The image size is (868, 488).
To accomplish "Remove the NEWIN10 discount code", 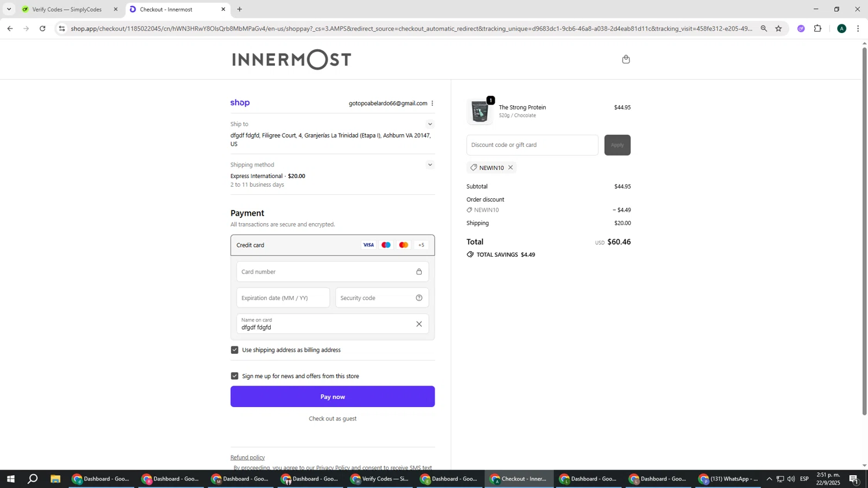I will tap(510, 168).
